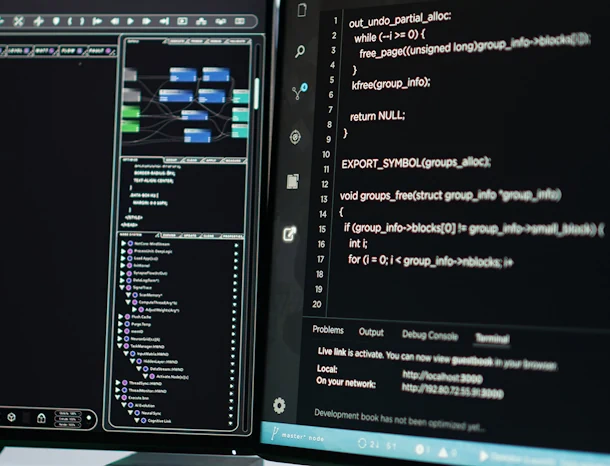Select the upper green node in node graph

[x=131, y=112]
